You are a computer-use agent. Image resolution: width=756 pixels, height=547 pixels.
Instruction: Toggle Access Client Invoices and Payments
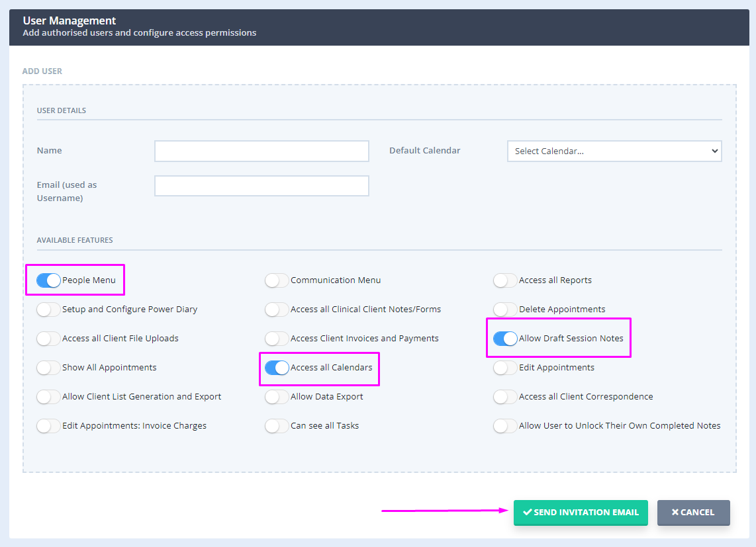pyautogui.click(x=276, y=338)
